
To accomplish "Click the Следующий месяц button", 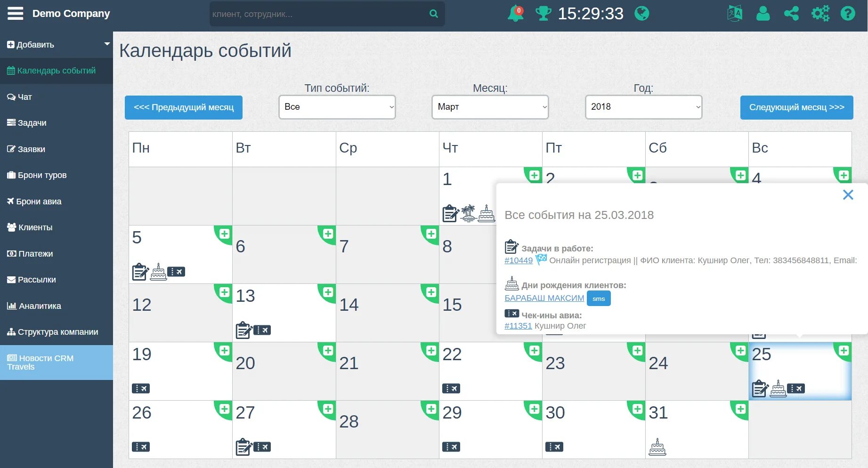I will tap(796, 107).
